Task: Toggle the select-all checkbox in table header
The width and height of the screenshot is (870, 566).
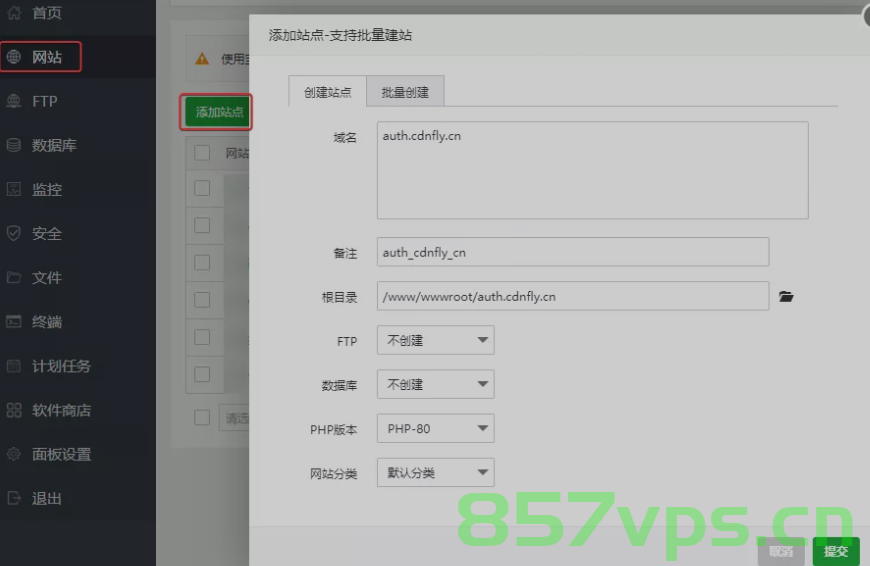Action: click(x=202, y=153)
